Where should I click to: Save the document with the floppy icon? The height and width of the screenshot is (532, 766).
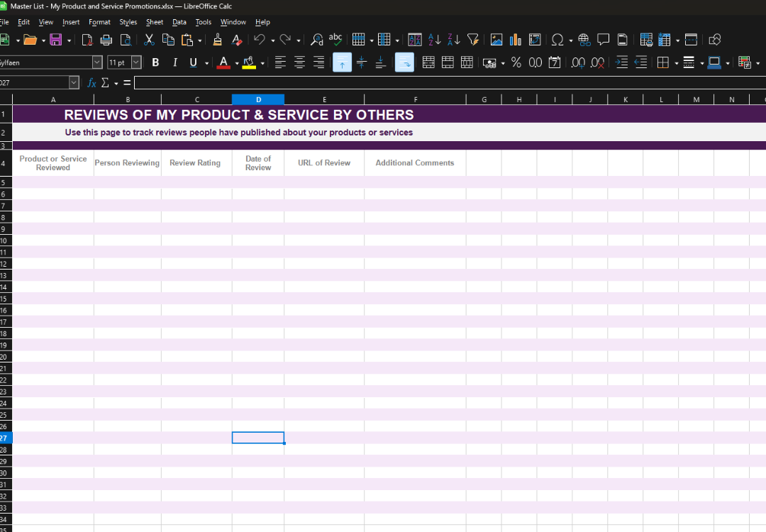[x=56, y=40]
